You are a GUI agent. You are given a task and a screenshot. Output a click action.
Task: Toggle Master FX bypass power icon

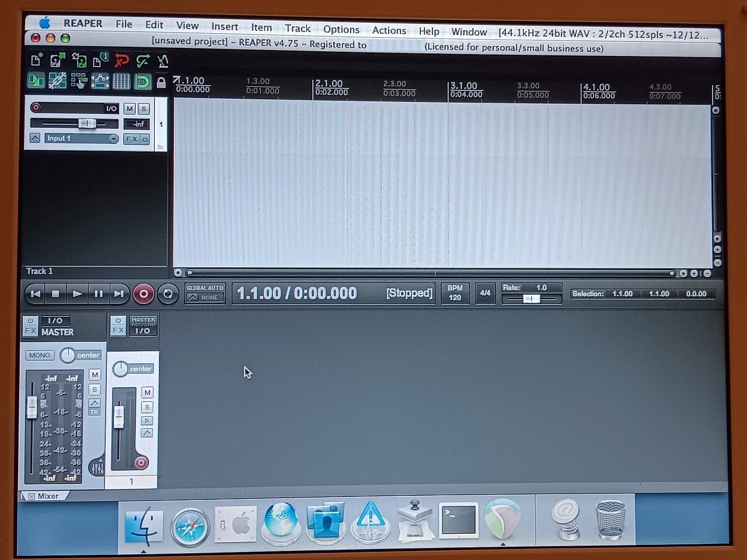click(30, 321)
